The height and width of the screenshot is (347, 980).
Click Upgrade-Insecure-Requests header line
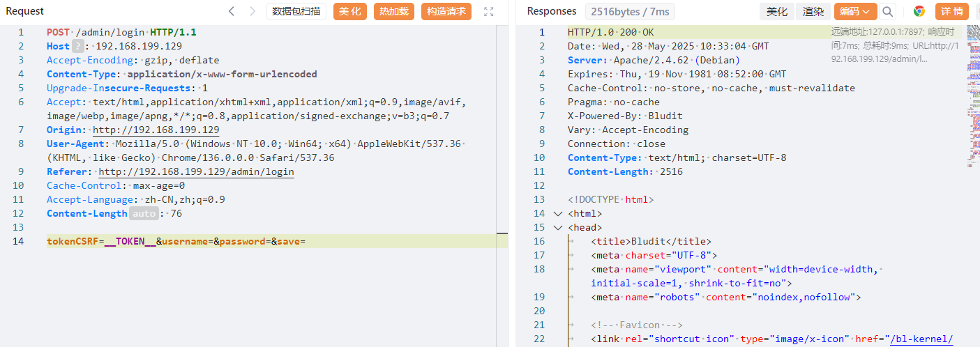click(x=127, y=88)
